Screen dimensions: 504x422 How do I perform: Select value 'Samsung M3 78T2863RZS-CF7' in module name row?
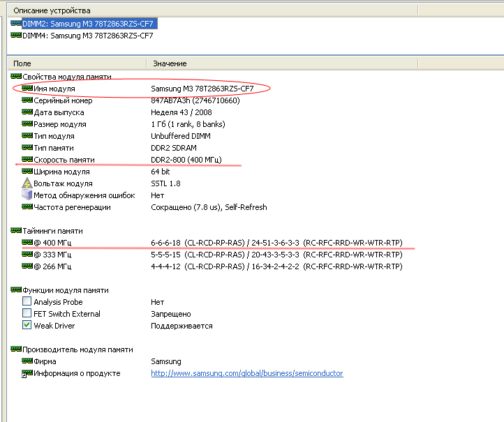[202, 89]
